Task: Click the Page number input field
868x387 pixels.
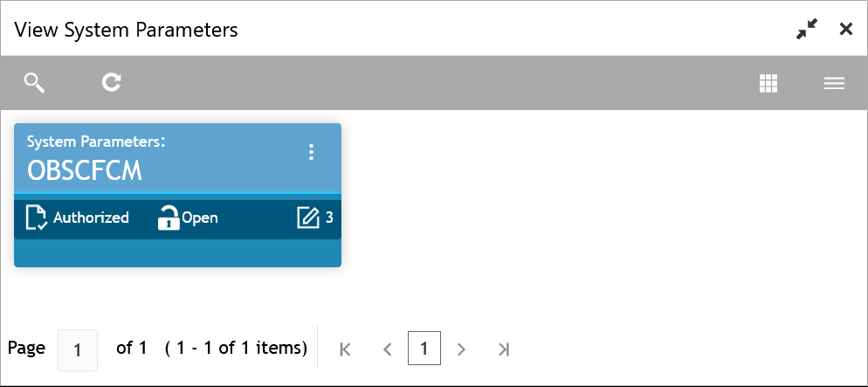Action: tap(78, 350)
